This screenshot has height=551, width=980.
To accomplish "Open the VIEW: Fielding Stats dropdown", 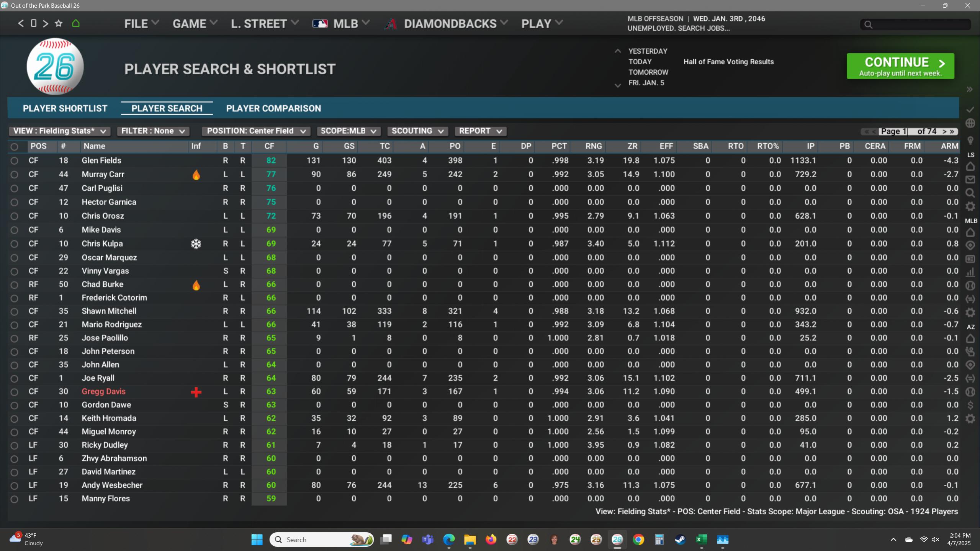I will point(59,131).
